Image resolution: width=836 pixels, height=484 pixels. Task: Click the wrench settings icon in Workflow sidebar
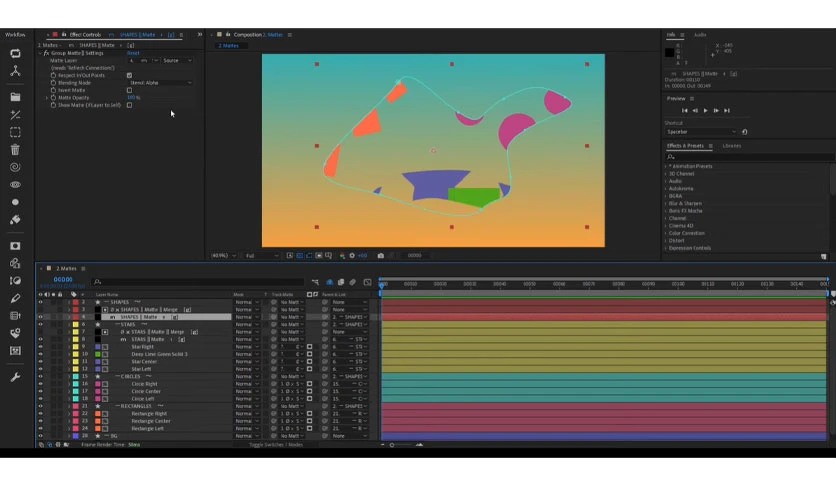click(x=15, y=377)
